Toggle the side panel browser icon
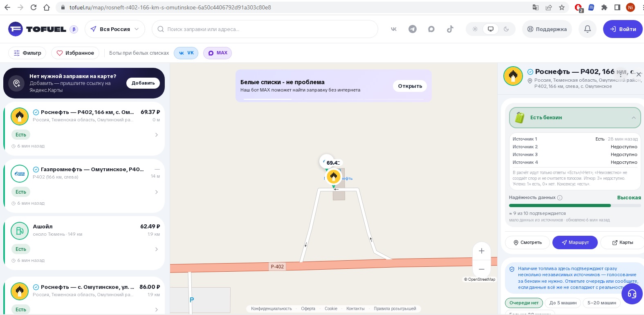Screen dimensions: 644x315 (x=617, y=7)
